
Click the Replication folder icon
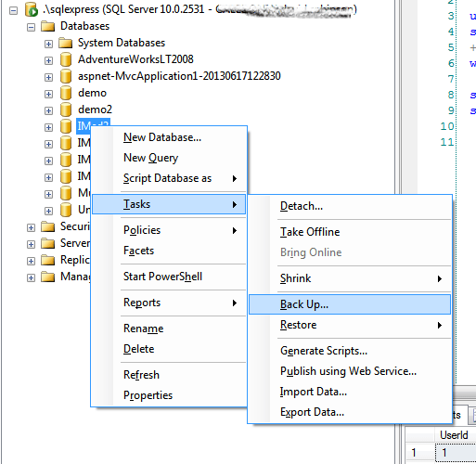tap(48, 260)
